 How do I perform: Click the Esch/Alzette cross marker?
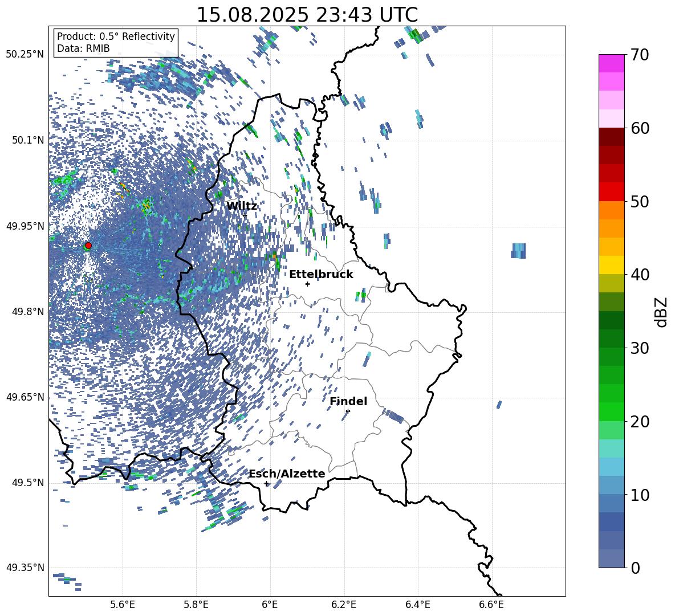point(266,483)
